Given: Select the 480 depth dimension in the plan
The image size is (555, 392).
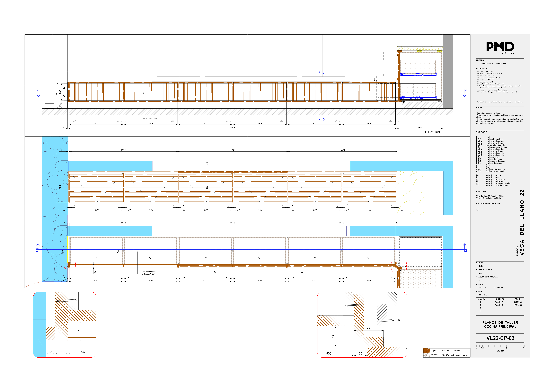Looking at the screenshot, I should [60, 187].
